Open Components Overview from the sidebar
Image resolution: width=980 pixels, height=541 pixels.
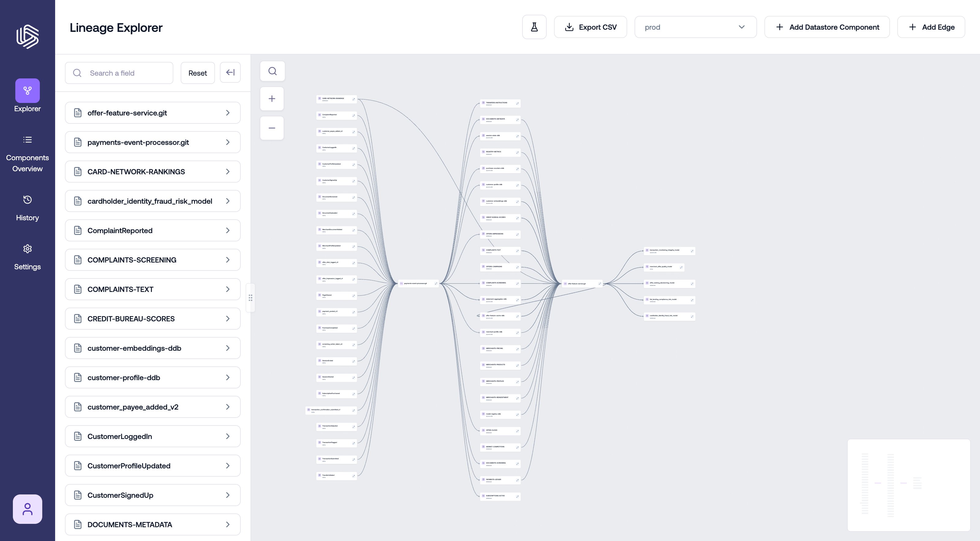[27, 154]
